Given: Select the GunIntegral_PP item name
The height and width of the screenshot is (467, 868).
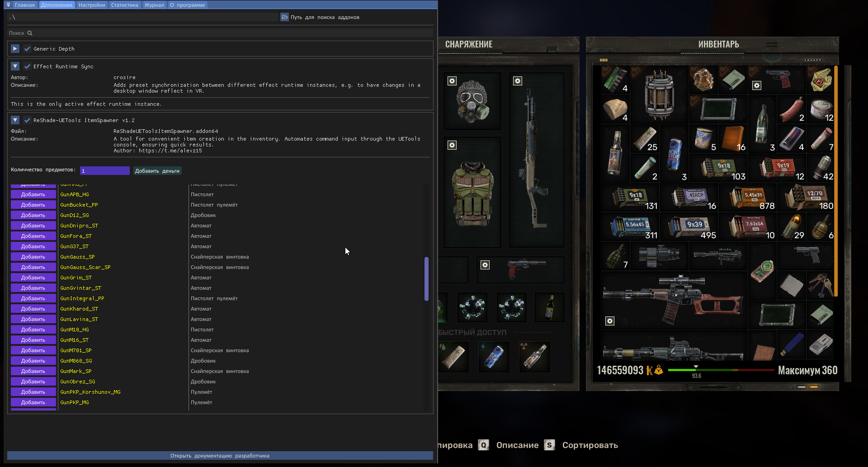Looking at the screenshot, I should click(x=82, y=298).
